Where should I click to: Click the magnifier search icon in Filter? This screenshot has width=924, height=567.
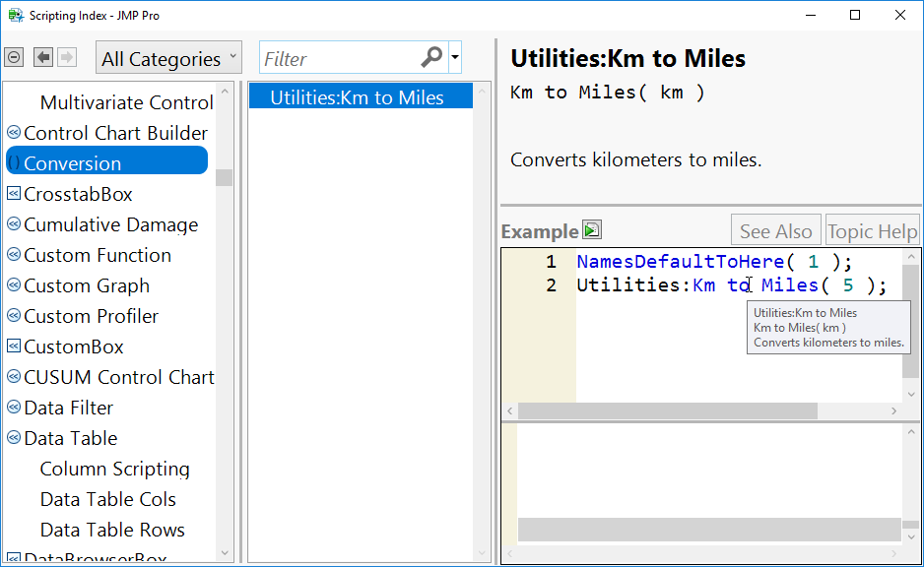pos(431,58)
